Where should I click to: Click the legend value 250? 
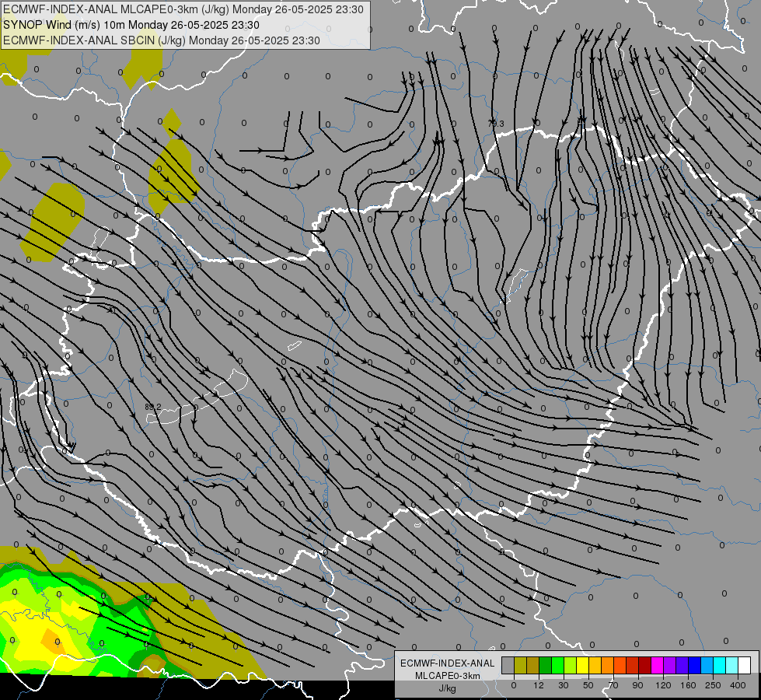[713, 685]
